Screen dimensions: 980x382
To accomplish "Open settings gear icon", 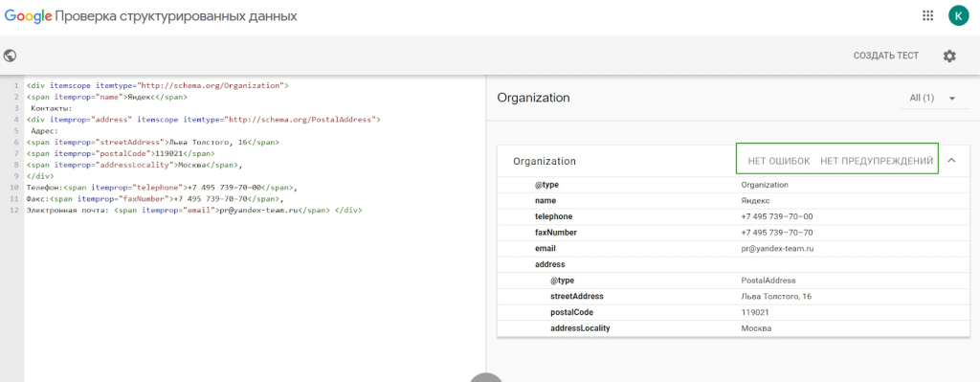I will tap(949, 56).
